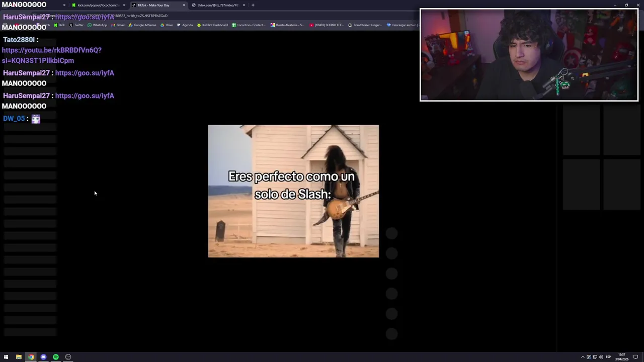Image resolution: width=644 pixels, height=362 pixels.
Task: Switch to Chrome in the taskbar
Action: pyautogui.click(x=31, y=357)
